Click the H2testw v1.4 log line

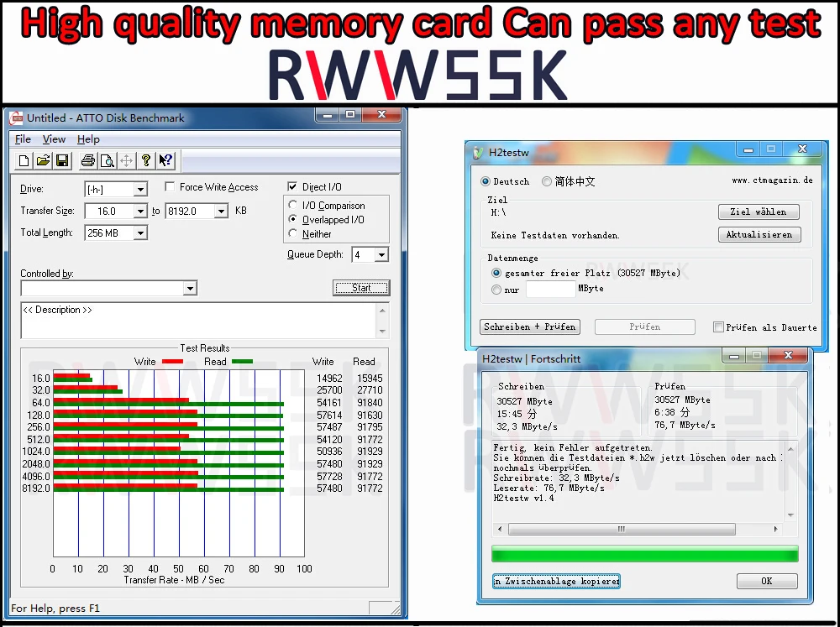pos(523,498)
